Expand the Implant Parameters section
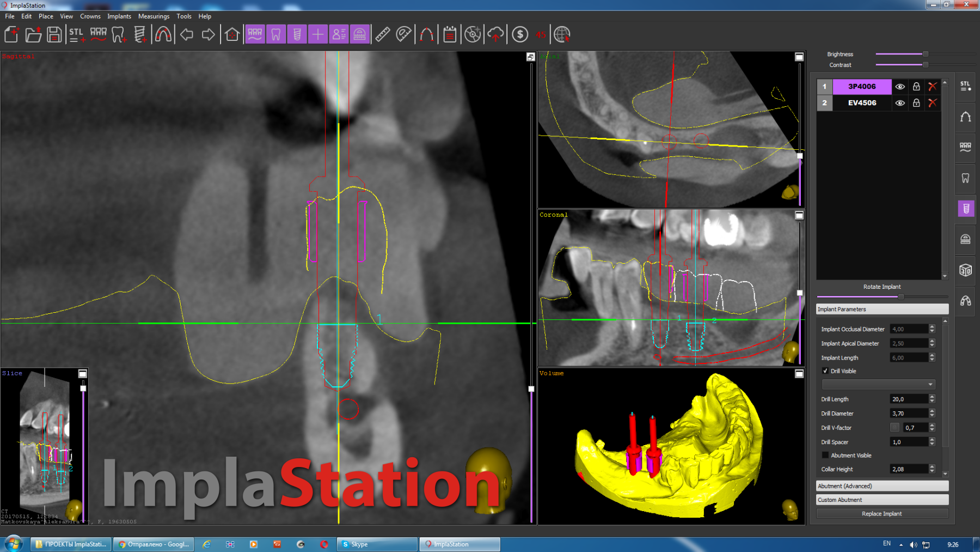 [x=882, y=309]
